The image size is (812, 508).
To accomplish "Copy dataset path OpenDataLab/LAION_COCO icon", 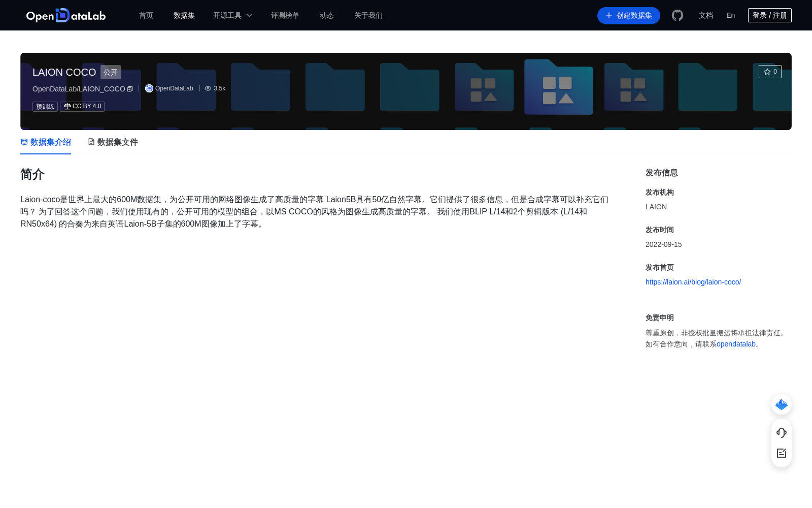I will click(130, 89).
